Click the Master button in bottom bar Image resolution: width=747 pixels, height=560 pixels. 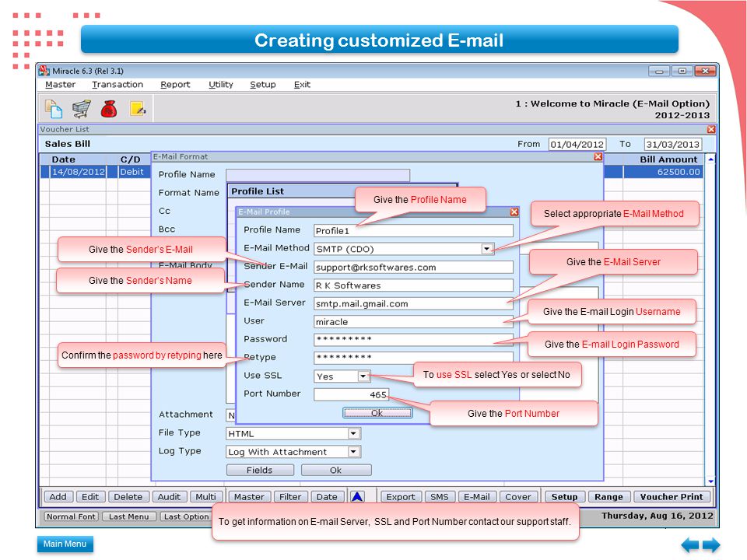249,497
